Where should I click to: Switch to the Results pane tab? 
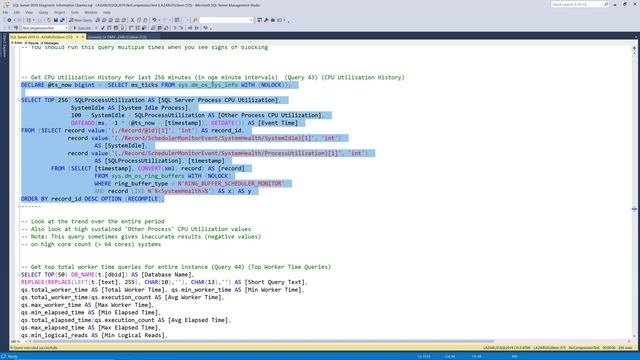pos(32,42)
